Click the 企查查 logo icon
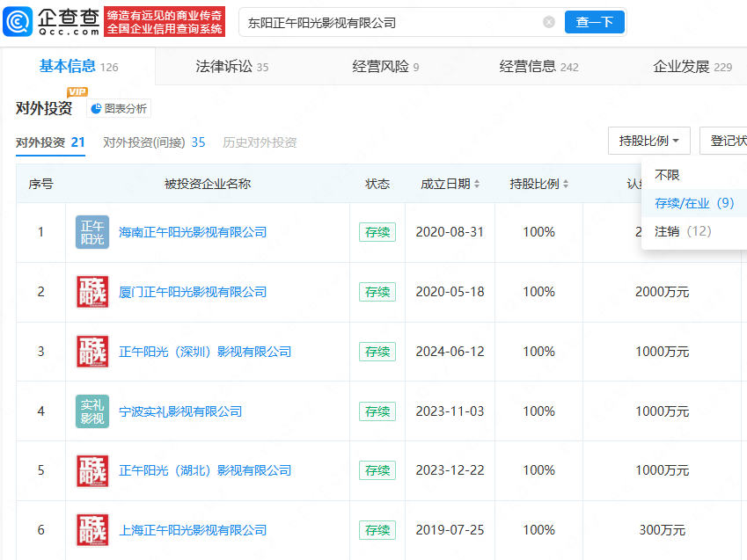The width and height of the screenshot is (747, 560). point(19,19)
